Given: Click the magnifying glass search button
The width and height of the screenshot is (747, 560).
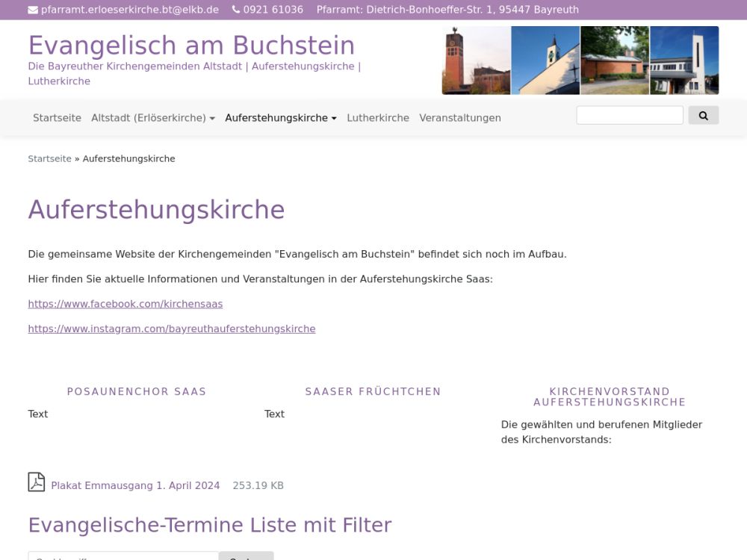Looking at the screenshot, I should [x=703, y=115].
